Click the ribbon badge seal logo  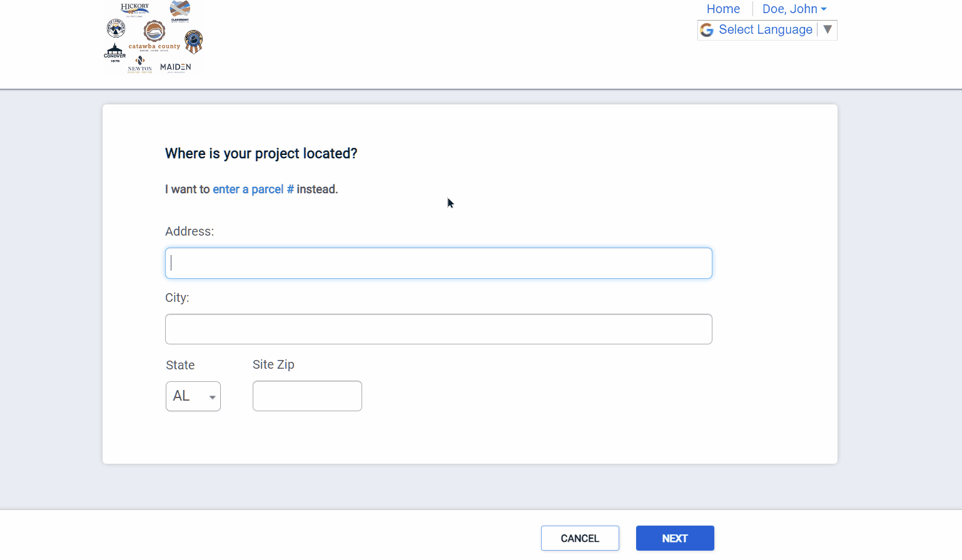194,42
